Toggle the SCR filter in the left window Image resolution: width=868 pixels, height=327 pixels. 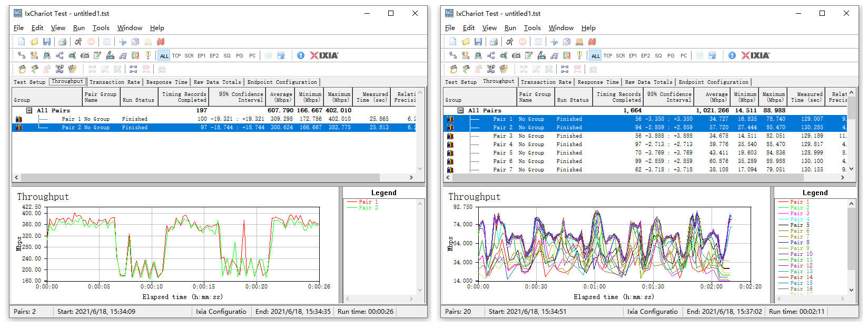[x=189, y=55]
